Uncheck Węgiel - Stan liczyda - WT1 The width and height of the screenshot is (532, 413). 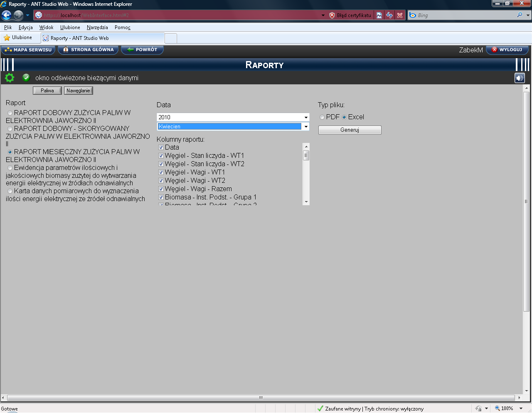(161, 156)
